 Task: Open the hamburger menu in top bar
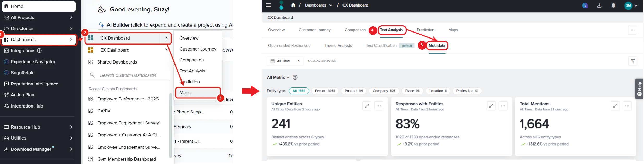[x=268, y=5]
